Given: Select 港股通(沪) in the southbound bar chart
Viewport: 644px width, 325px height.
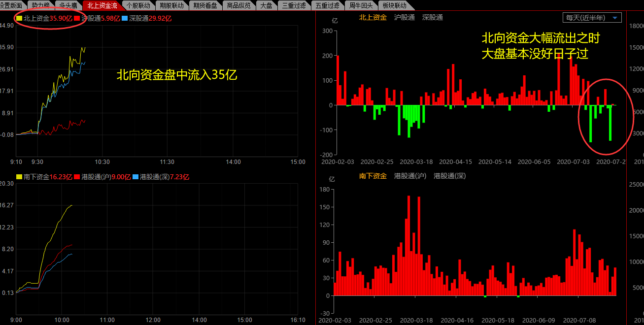Looking at the screenshot, I should 410,176.
